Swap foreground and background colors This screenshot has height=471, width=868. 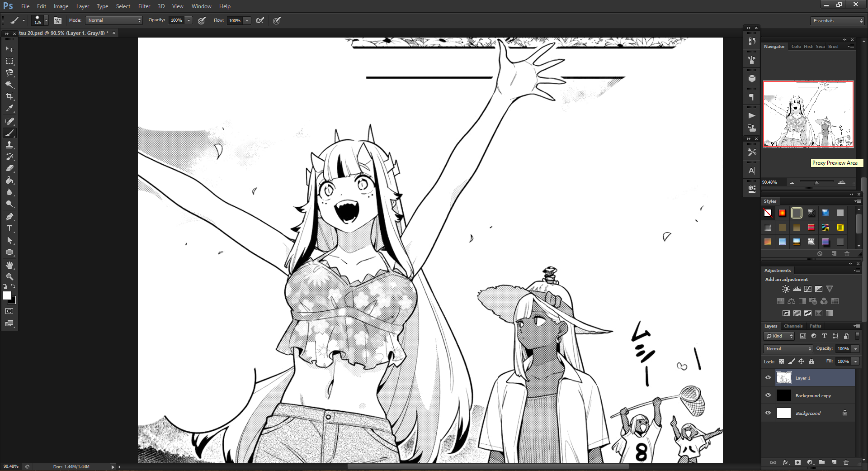point(13,286)
